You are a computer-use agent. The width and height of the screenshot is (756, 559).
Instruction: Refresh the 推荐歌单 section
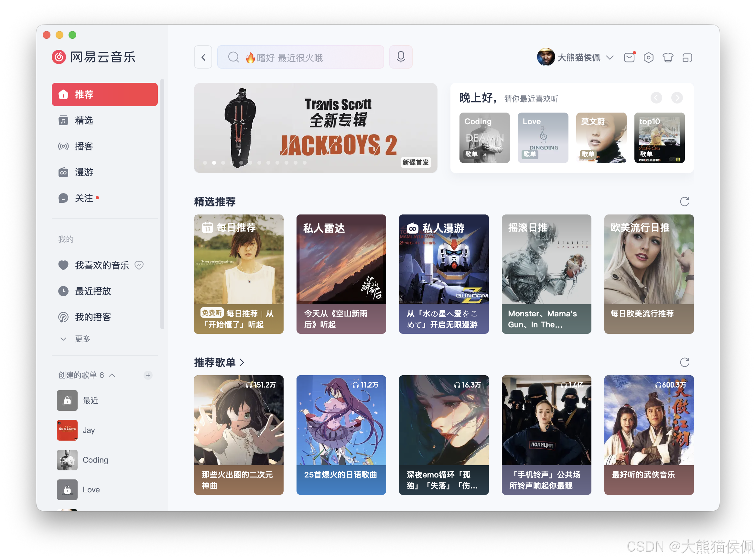pos(685,362)
